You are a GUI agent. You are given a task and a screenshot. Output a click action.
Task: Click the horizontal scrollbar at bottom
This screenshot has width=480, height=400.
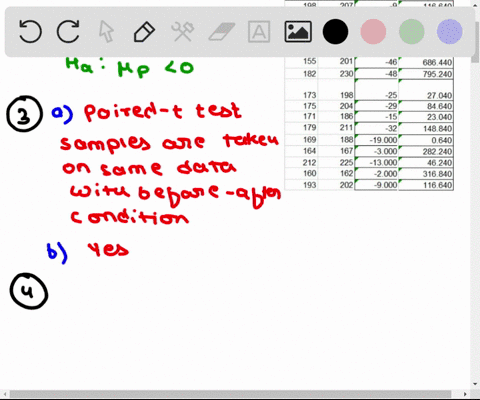[230, 394]
